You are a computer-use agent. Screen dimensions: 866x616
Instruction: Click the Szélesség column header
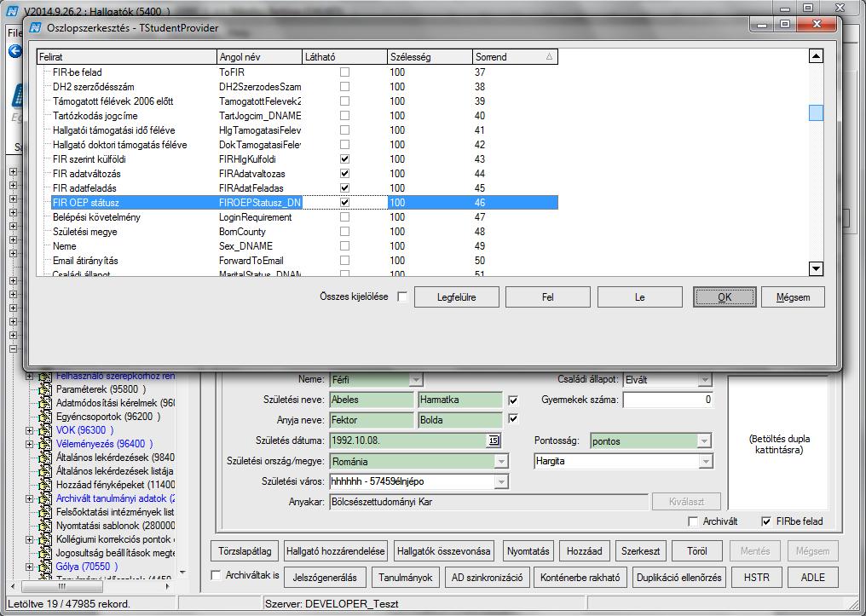pyautogui.click(x=430, y=57)
